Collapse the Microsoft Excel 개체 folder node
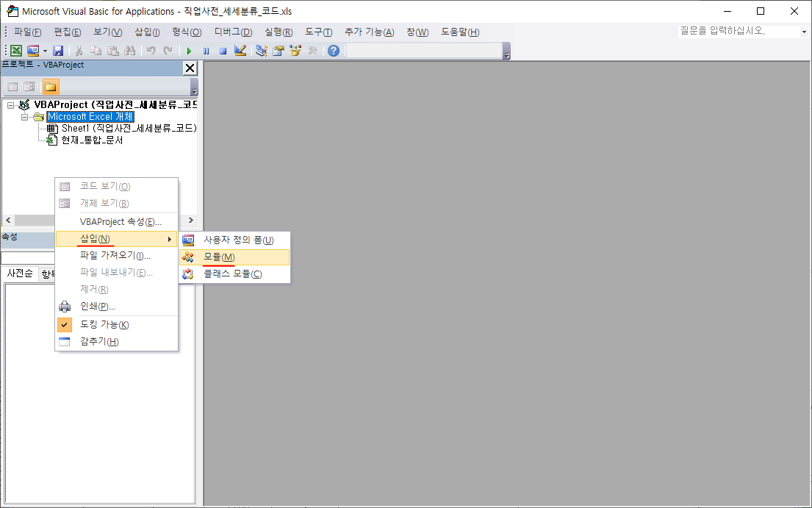Viewport: 812px width, 508px height. coord(24,117)
